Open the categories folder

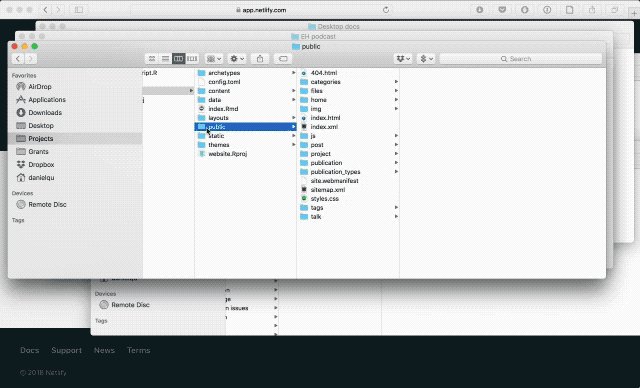348,82
